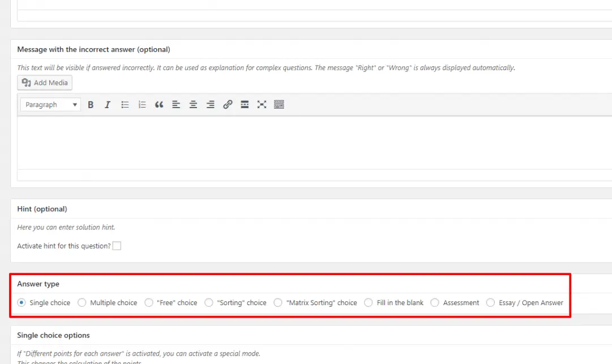
Task: Enter distraction-free fullscreen mode
Action: click(262, 105)
